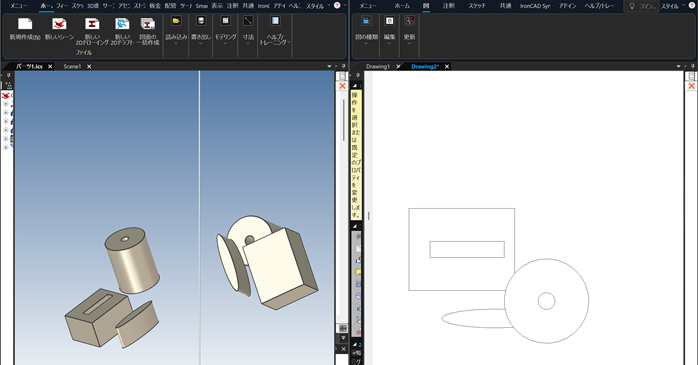
Task: Click the ヘルプ/トレーニング icon
Action: (275, 20)
